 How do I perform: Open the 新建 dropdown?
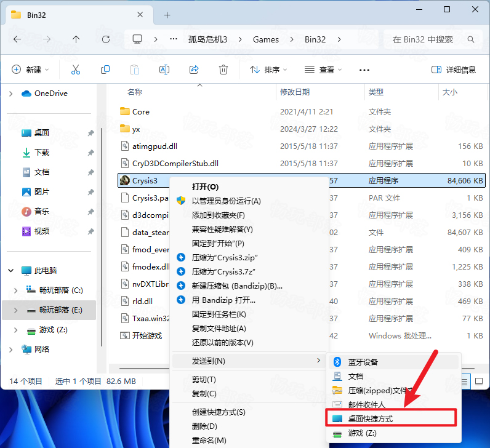coord(30,70)
